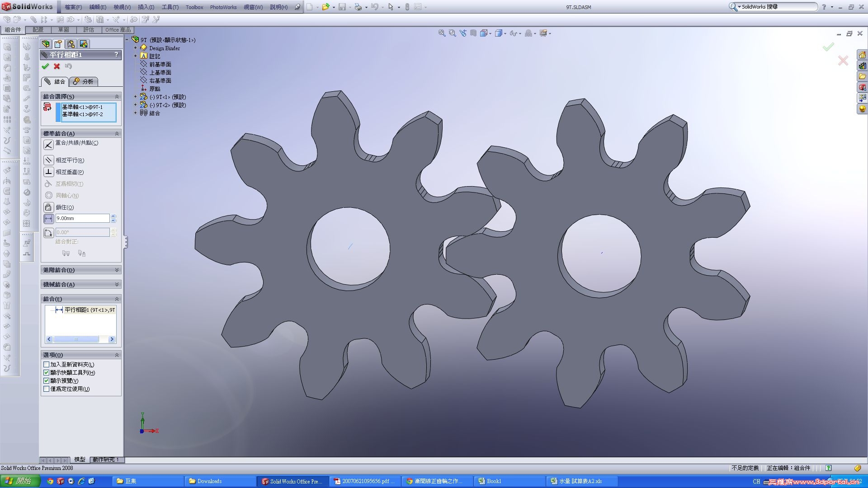This screenshot has width=868, height=488.
Task: Click the red X to cancel mate
Action: point(57,66)
